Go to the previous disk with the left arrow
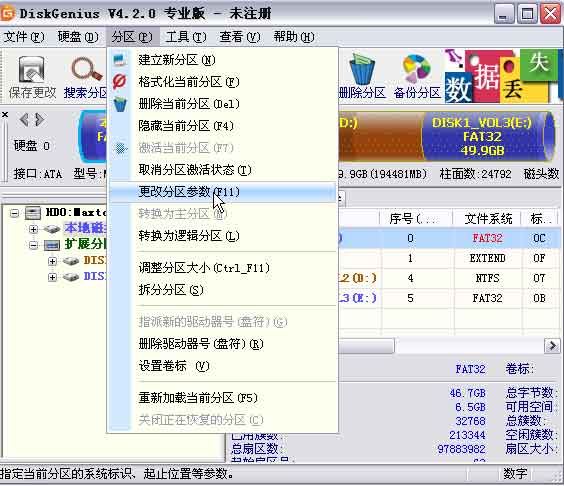Screen dimensions: 564x486 pos(24,120)
